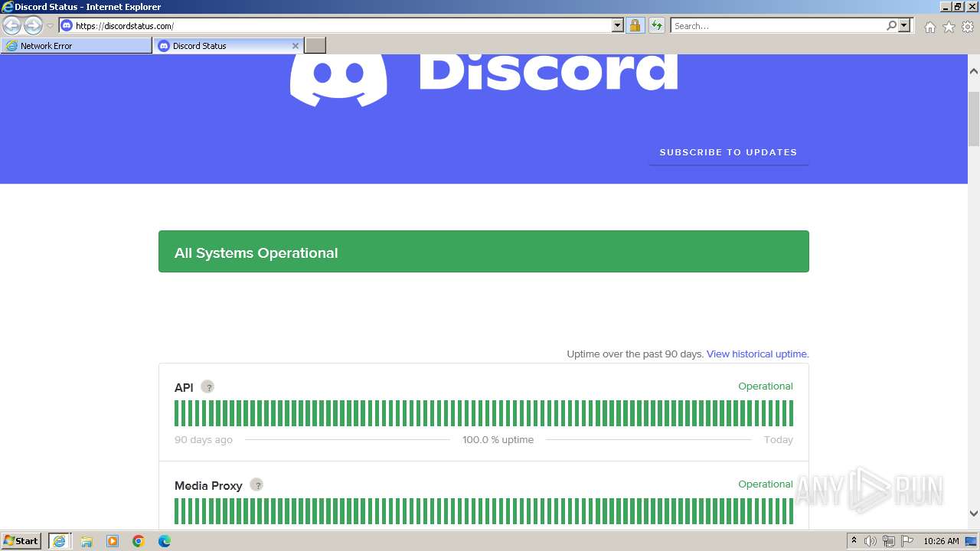Click last bar of API uptime graph
The image size is (980, 551).
pyautogui.click(x=791, y=413)
